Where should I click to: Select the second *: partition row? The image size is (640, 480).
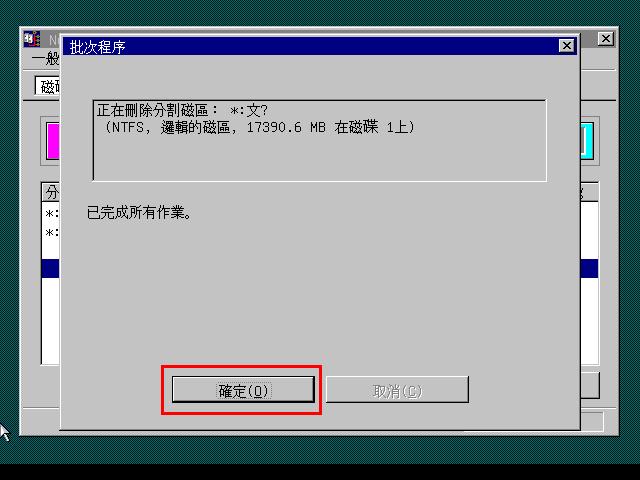pyautogui.click(x=51, y=233)
